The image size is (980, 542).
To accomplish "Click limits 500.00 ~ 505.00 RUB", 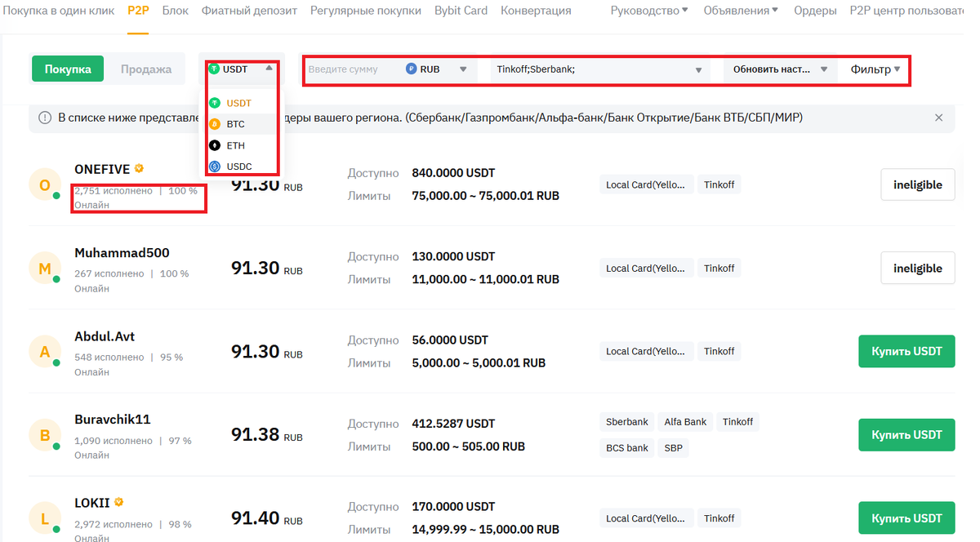I will point(468,446).
